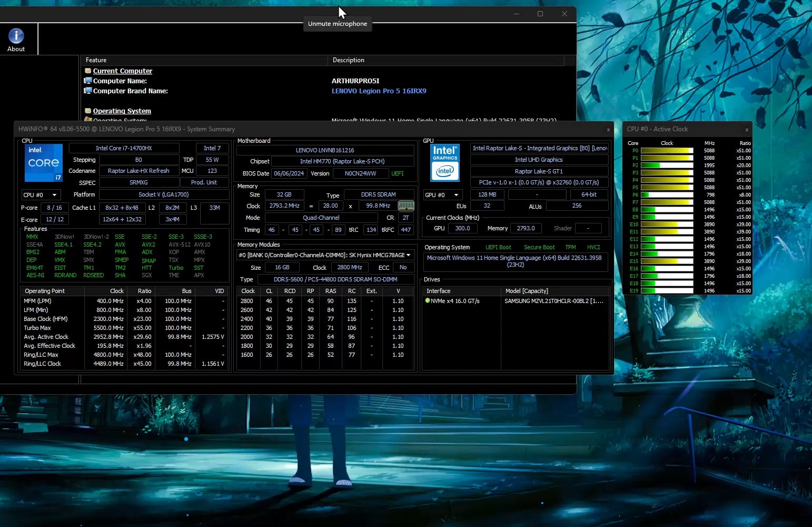Select the Ring/LLC Max row
Viewport: 812px width, 527px height.
[124, 355]
